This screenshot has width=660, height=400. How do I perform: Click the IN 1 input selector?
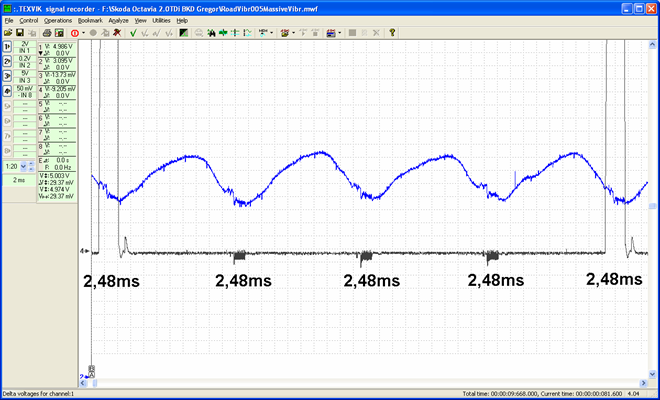[x=25, y=51]
